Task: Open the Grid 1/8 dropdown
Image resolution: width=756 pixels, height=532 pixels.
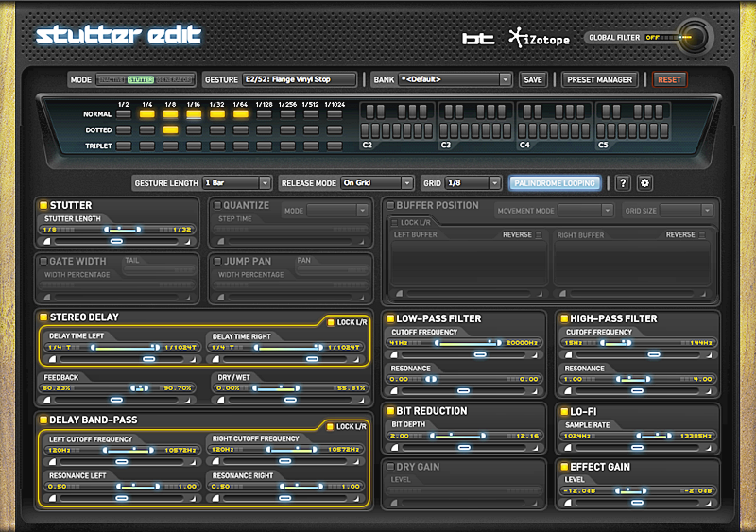Action: [x=472, y=183]
